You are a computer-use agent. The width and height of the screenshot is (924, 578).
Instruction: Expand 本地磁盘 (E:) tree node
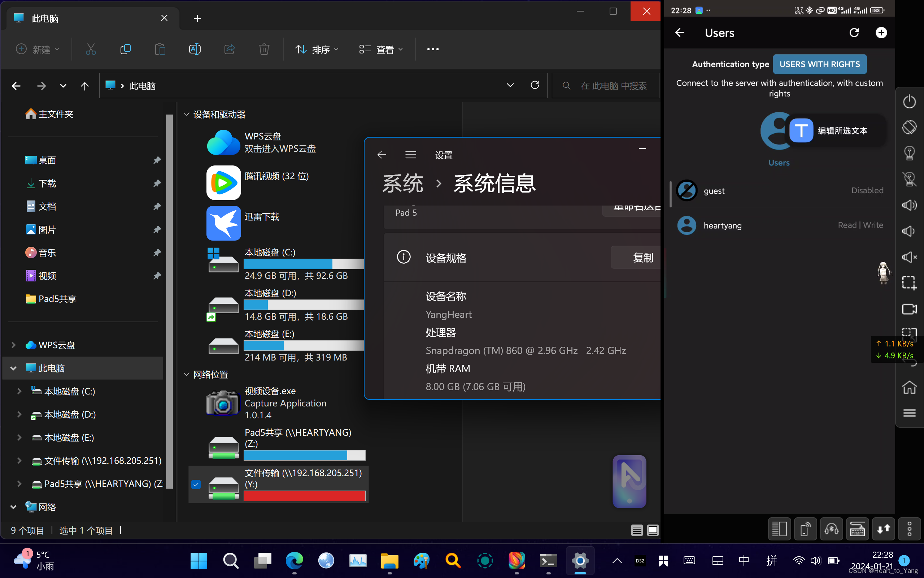[19, 437]
